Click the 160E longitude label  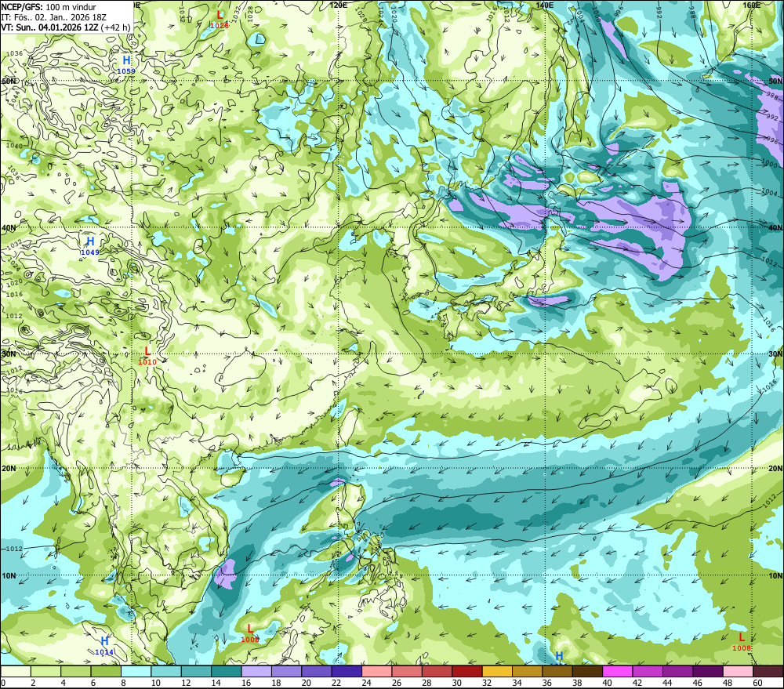point(752,5)
